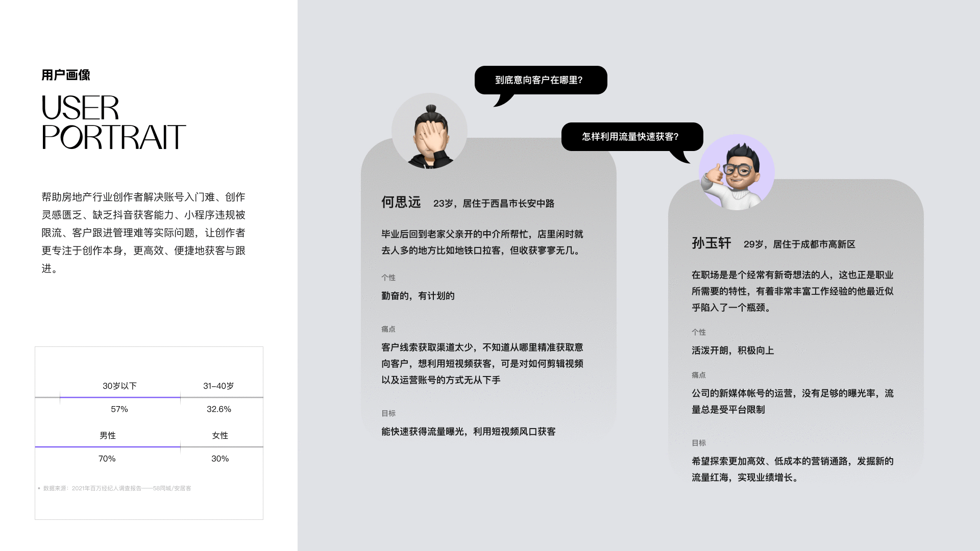
Task: Click the paragraph starting '在职场是是个经常'
Action: click(x=793, y=291)
